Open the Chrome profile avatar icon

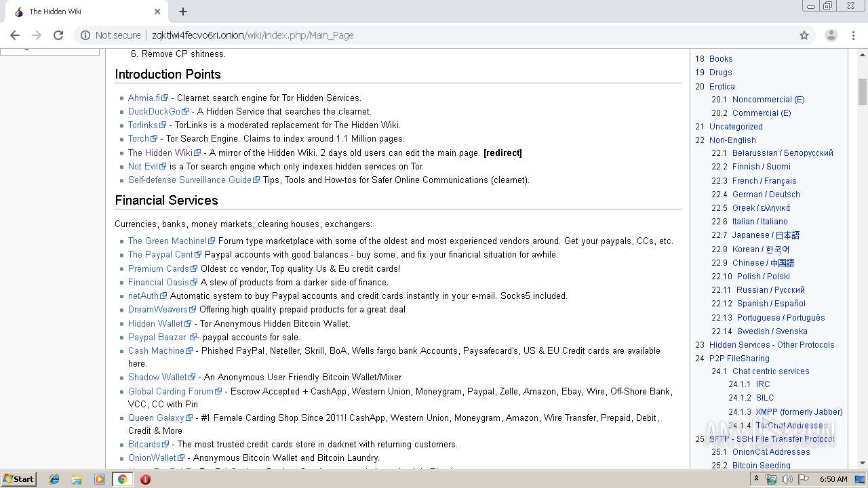point(831,35)
